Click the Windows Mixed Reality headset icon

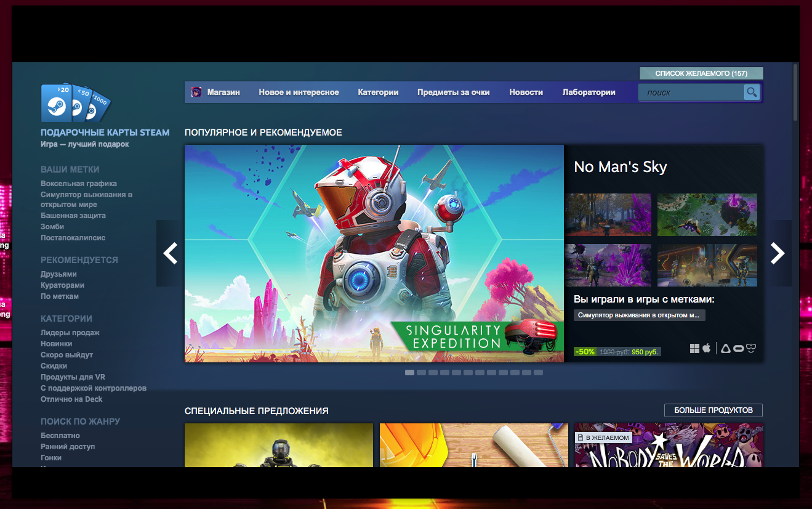[x=750, y=349]
